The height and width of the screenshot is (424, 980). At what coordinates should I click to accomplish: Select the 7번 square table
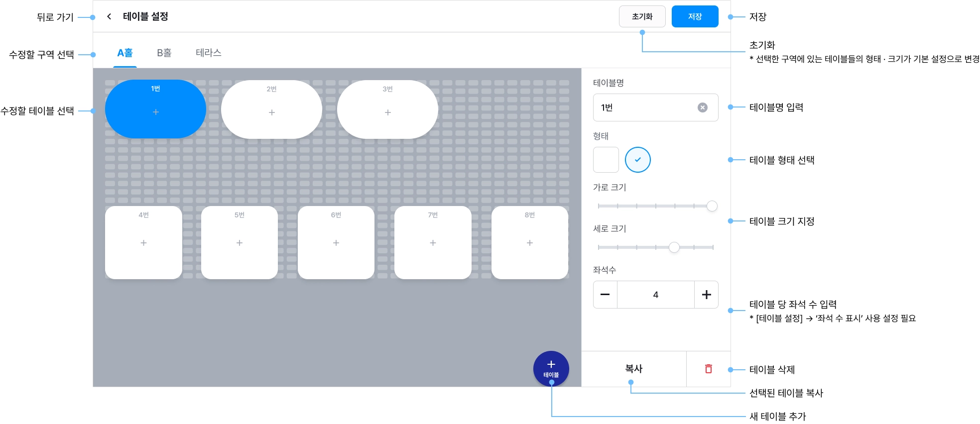pos(433,242)
